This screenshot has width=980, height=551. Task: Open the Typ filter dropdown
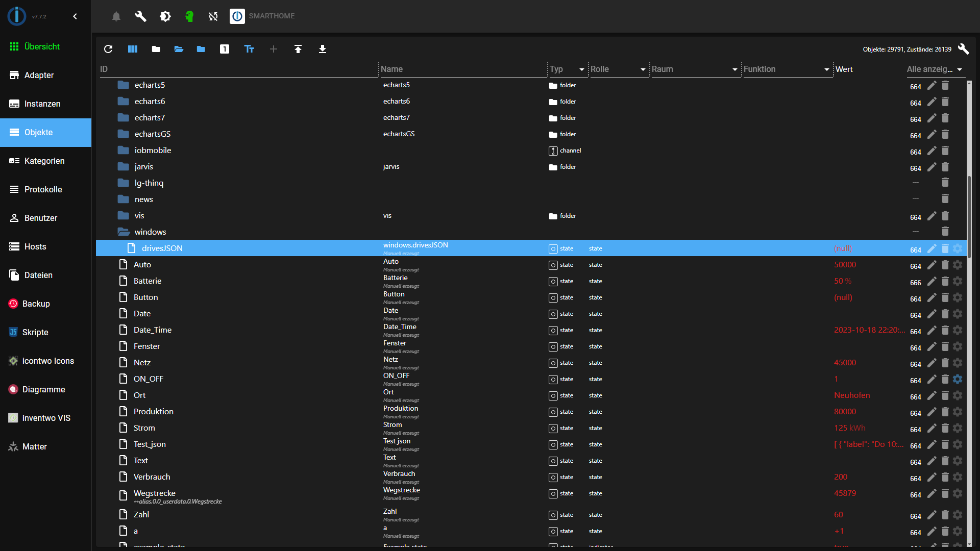pos(581,69)
